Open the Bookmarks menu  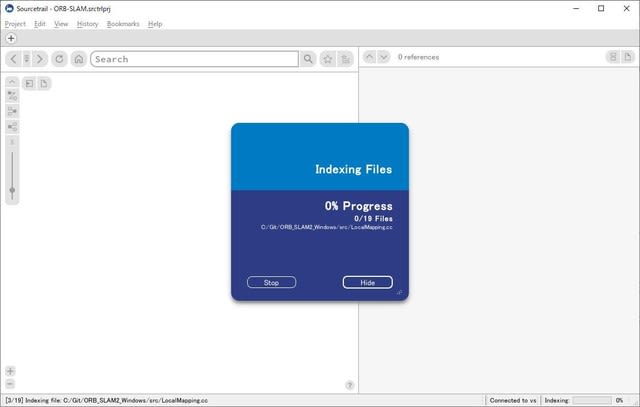(x=123, y=23)
